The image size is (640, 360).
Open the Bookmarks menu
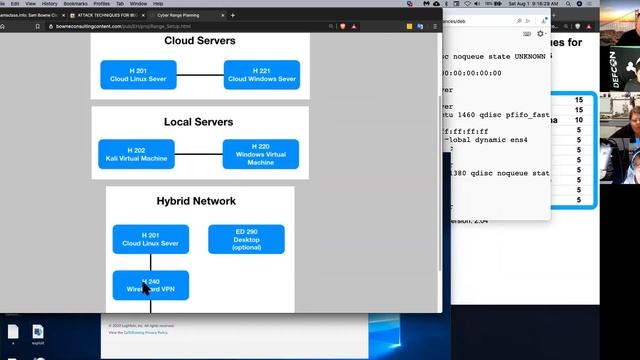[x=76, y=3]
